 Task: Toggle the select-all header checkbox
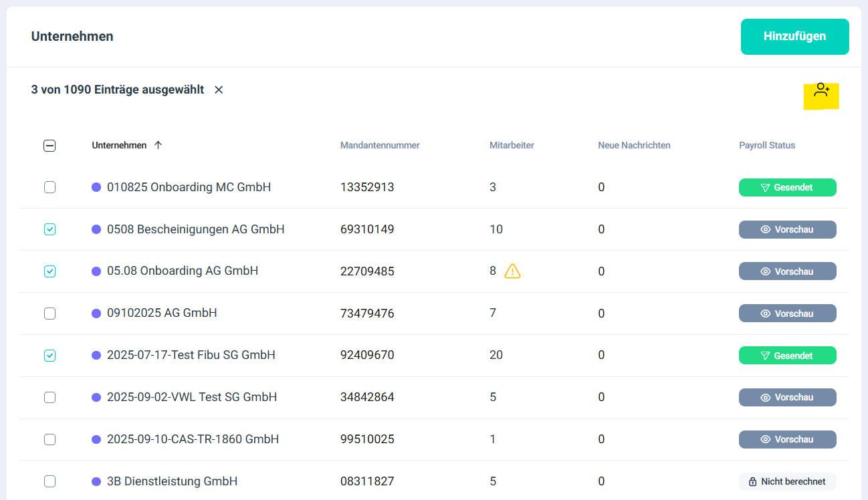point(49,146)
